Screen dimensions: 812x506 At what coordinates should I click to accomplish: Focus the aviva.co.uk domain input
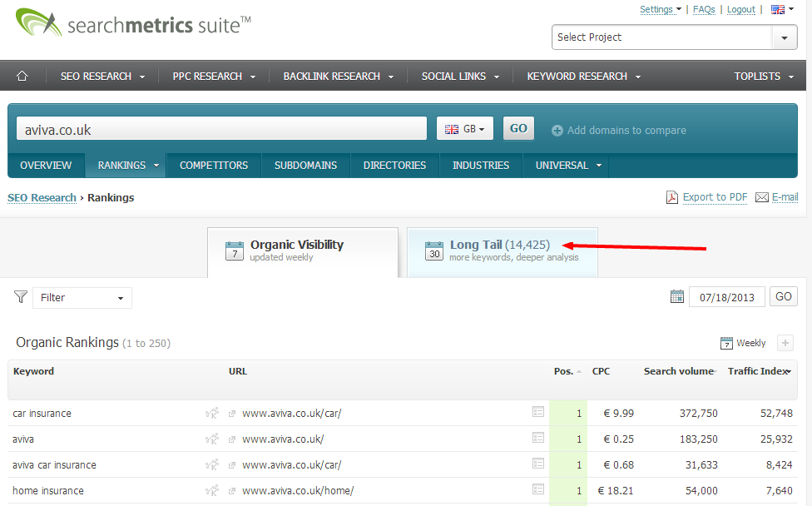coord(221,128)
